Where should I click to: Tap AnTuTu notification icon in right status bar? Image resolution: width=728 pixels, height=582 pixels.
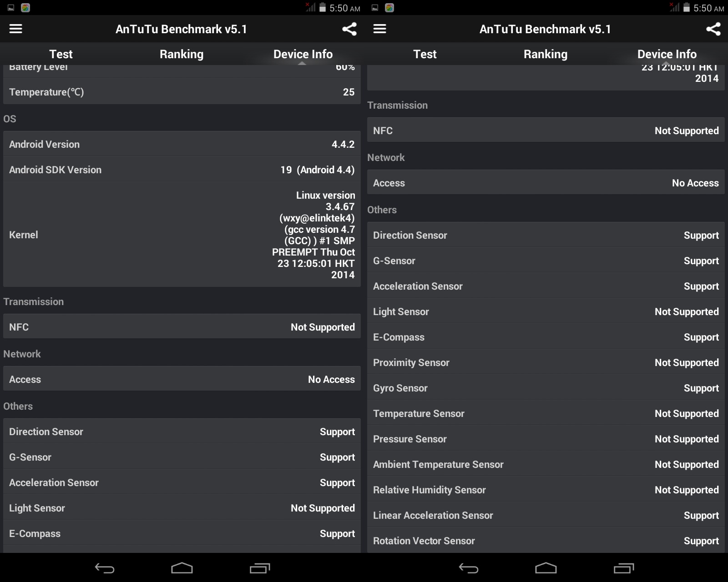pos(389,8)
